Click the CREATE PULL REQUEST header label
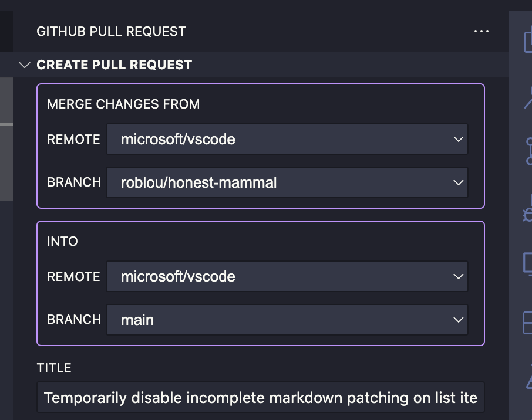The width and height of the screenshot is (532, 420). [x=115, y=65]
